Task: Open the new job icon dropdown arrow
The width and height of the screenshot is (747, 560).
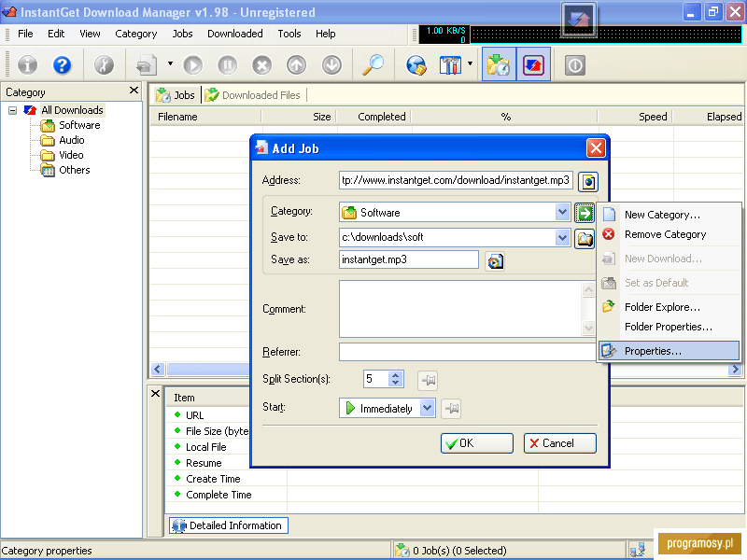Action: pyautogui.click(x=170, y=63)
